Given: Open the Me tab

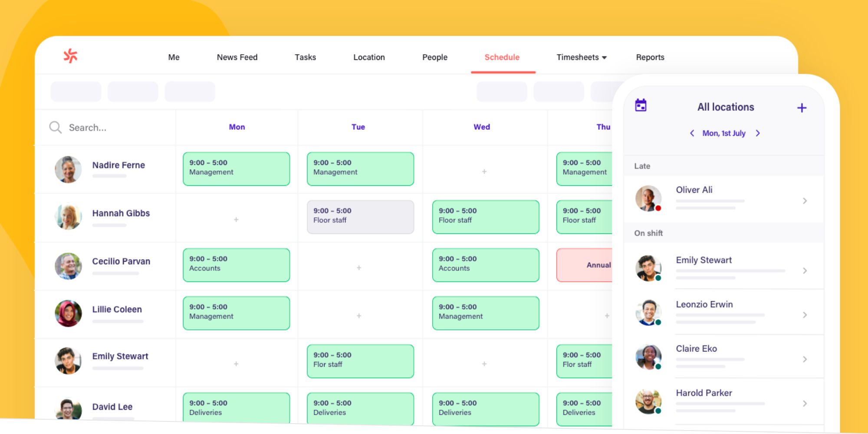Looking at the screenshot, I should pyautogui.click(x=174, y=57).
